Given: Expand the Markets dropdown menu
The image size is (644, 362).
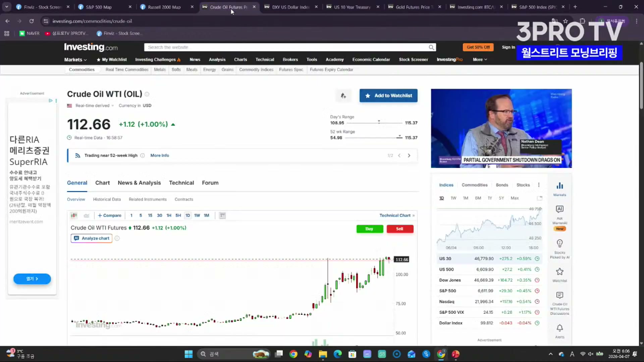Looking at the screenshot, I should tap(75, 60).
